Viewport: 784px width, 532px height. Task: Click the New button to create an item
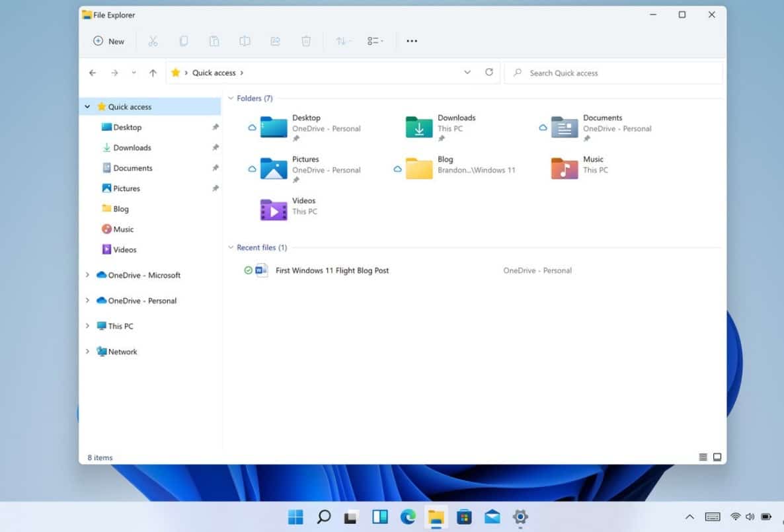108,41
